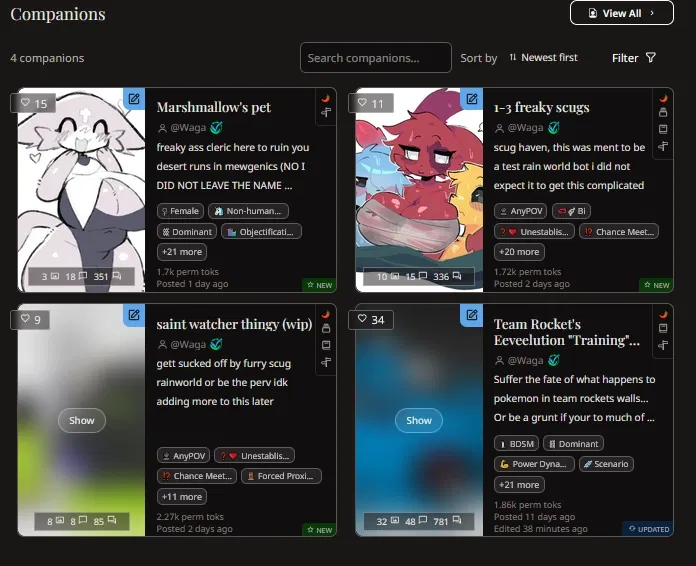Expand +20 more tags on 1-3 freaky scugs
Image resolution: width=696 pixels, height=566 pixels.
pyautogui.click(x=519, y=252)
